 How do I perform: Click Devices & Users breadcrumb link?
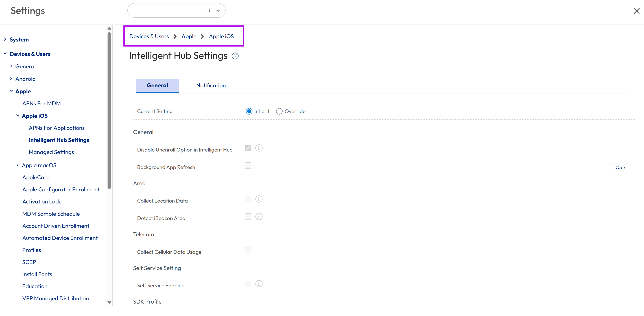click(149, 36)
